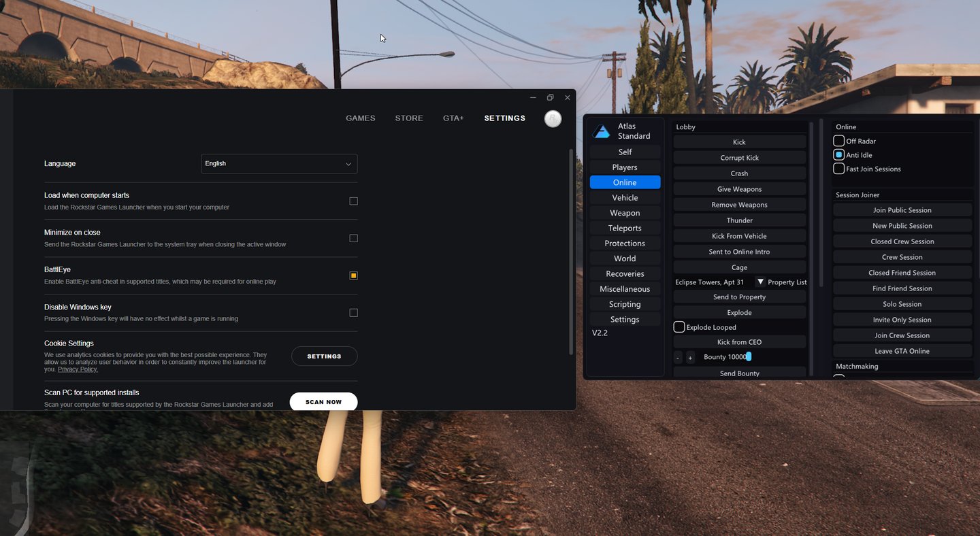Viewport: 980px width, 536px height.
Task: Click the Send to Property button
Action: 739,297
